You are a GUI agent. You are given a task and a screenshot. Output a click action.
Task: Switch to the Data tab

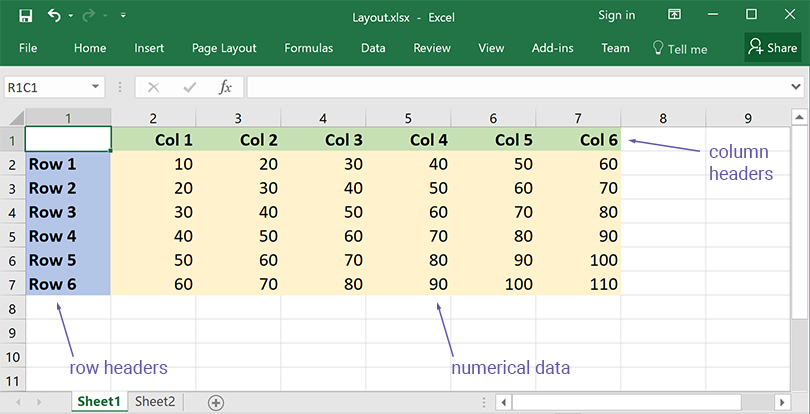click(x=373, y=48)
